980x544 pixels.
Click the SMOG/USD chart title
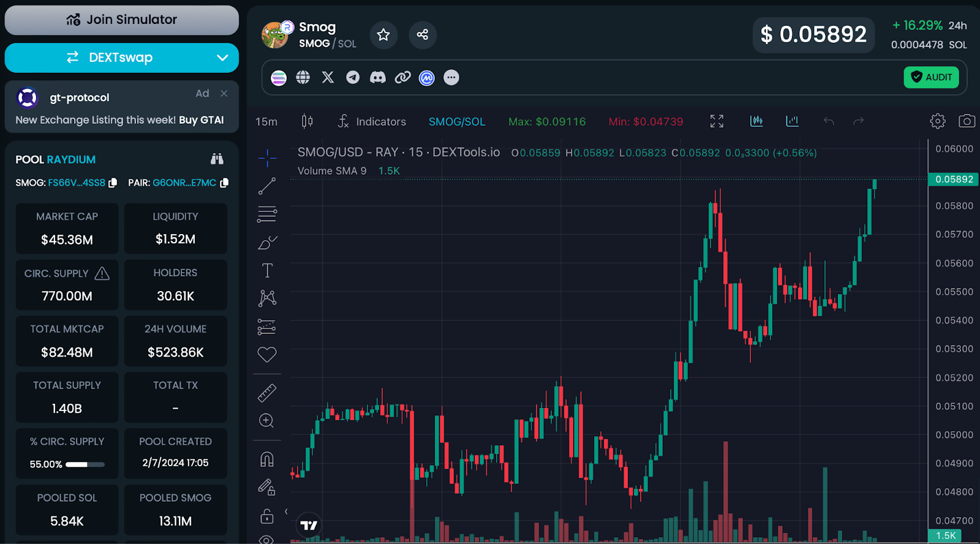pos(399,152)
